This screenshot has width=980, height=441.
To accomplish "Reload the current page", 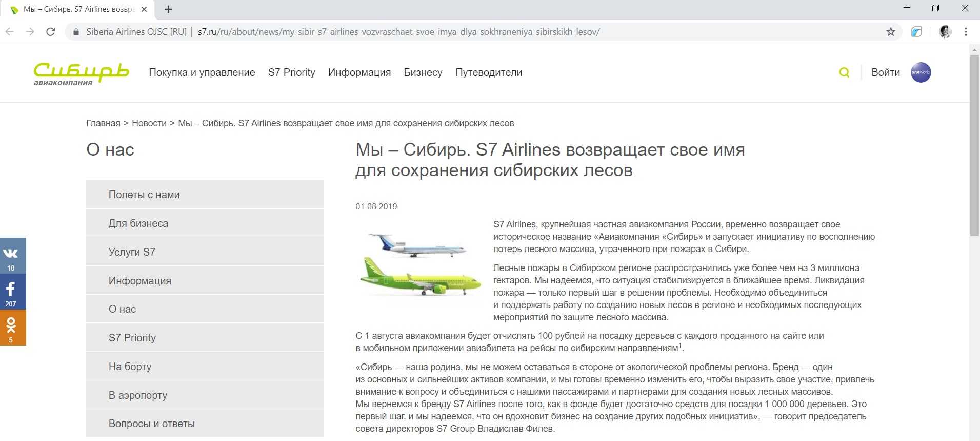I will pyautogui.click(x=51, y=32).
